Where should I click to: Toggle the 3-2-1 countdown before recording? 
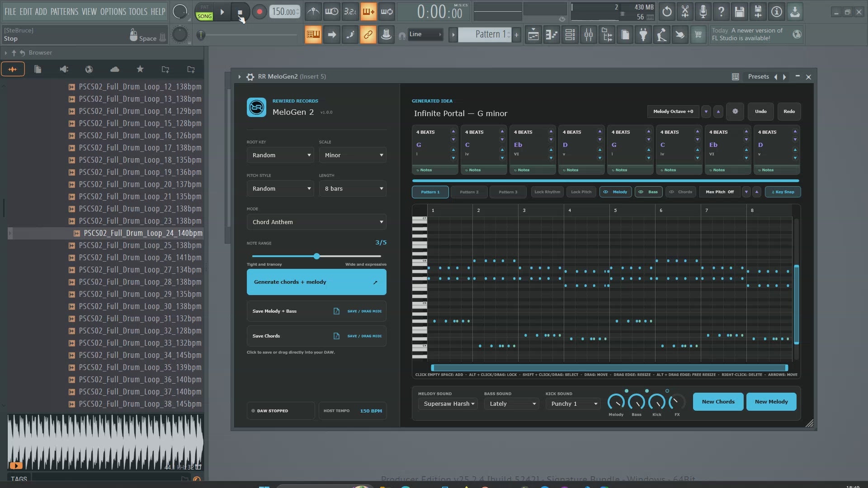[x=350, y=12]
